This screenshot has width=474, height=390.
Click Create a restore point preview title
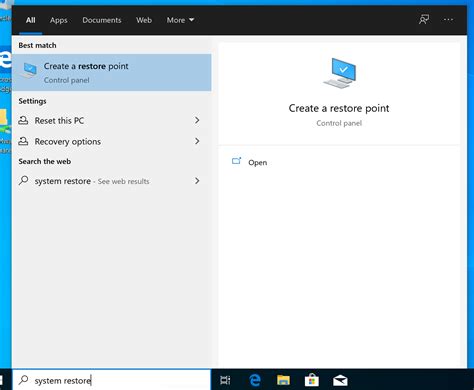click(x=339, y=108)
